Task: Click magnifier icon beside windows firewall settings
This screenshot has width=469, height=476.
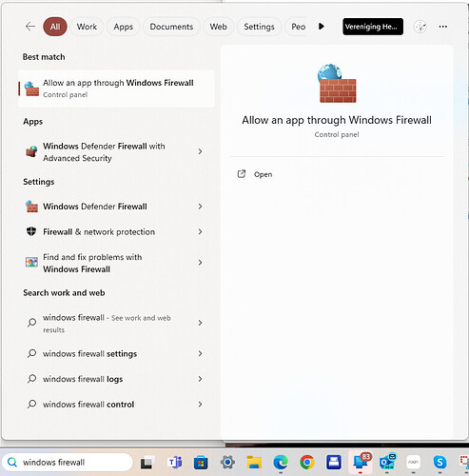Action: [x=31, y=353]
